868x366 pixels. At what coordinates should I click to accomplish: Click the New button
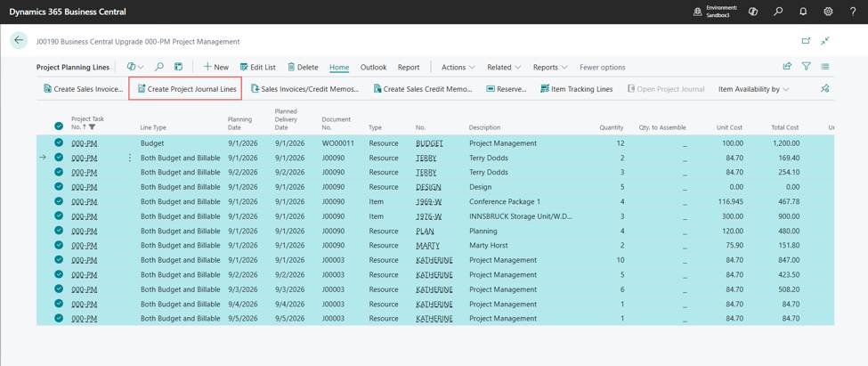tap(216, 67)
